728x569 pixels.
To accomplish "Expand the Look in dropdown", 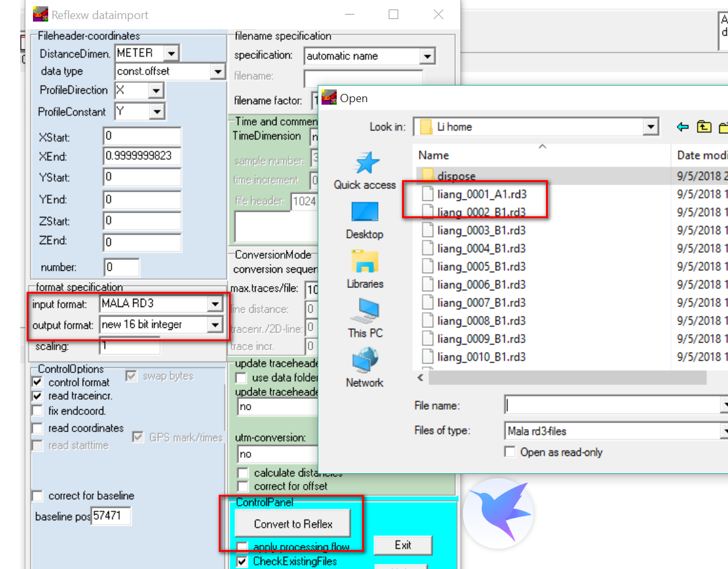I will click(651, 126).
